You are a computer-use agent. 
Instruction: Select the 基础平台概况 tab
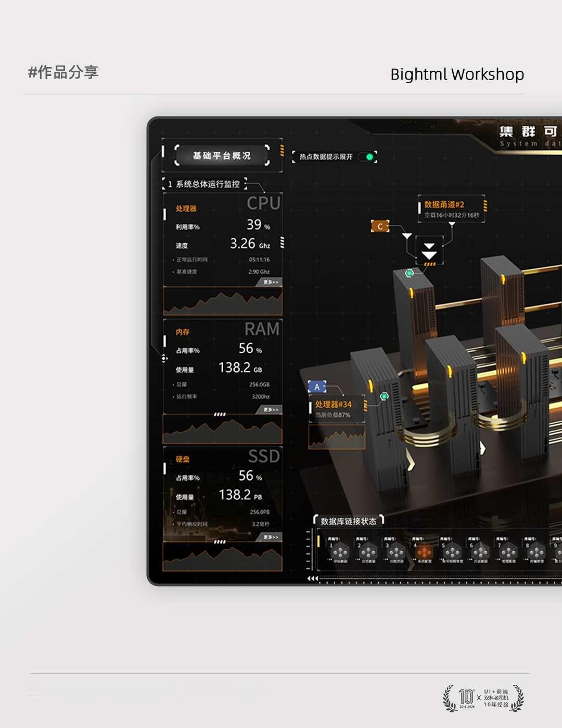coord(222,155)
